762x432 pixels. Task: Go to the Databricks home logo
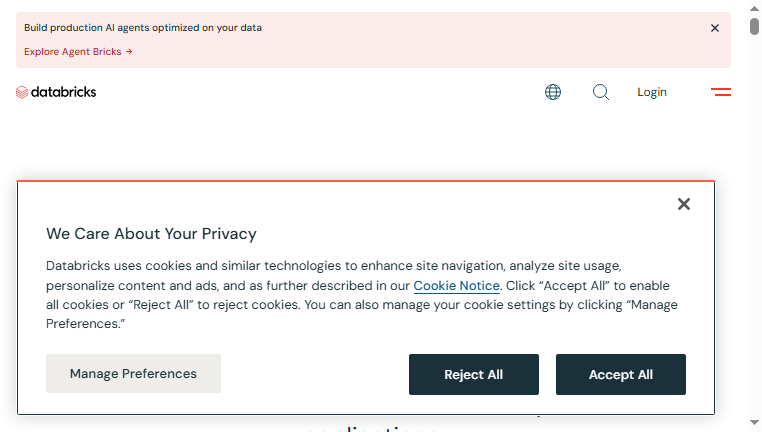tap(56, 92)
